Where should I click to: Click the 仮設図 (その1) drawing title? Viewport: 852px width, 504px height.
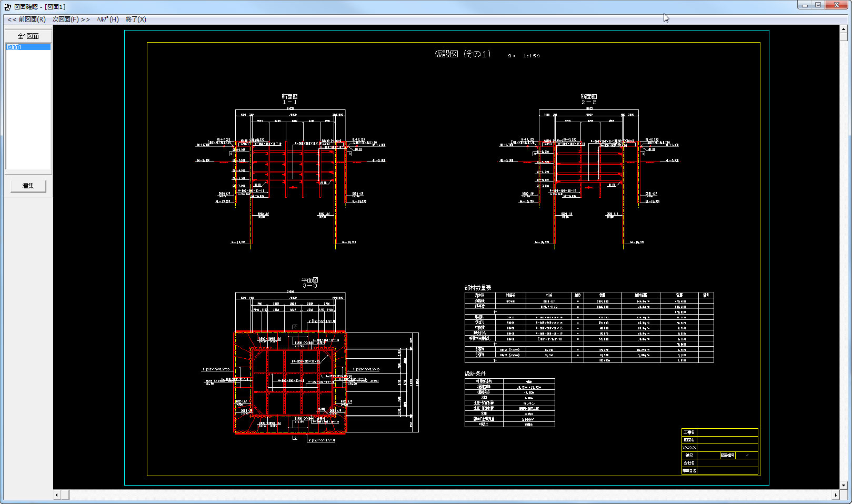pos(463,54)
